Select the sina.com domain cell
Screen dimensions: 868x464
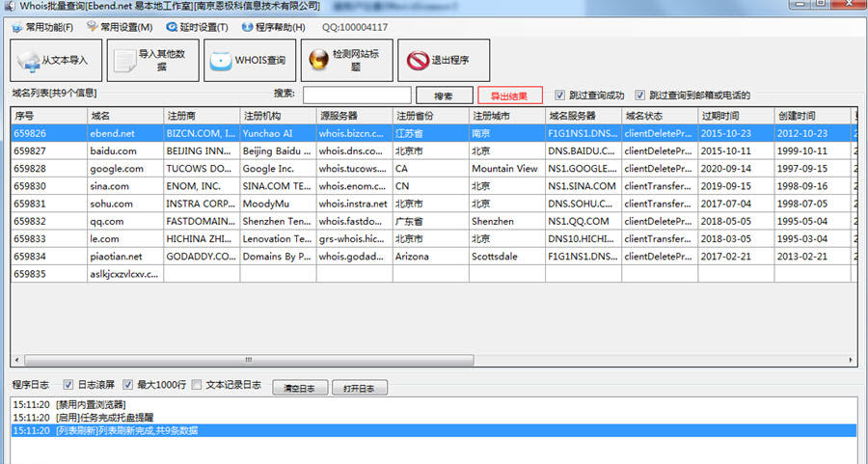click(x=125, y=186)
